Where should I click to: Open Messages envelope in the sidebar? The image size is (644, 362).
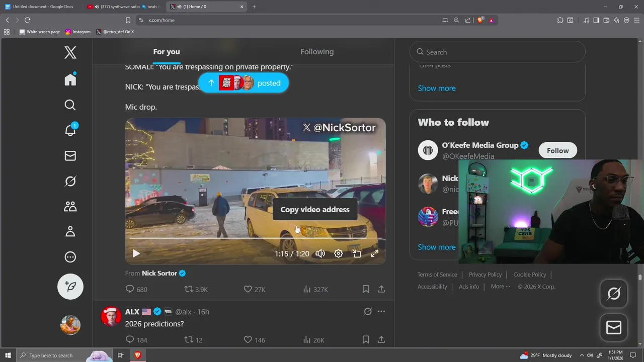pyautogui.click(x=70, y=156)
